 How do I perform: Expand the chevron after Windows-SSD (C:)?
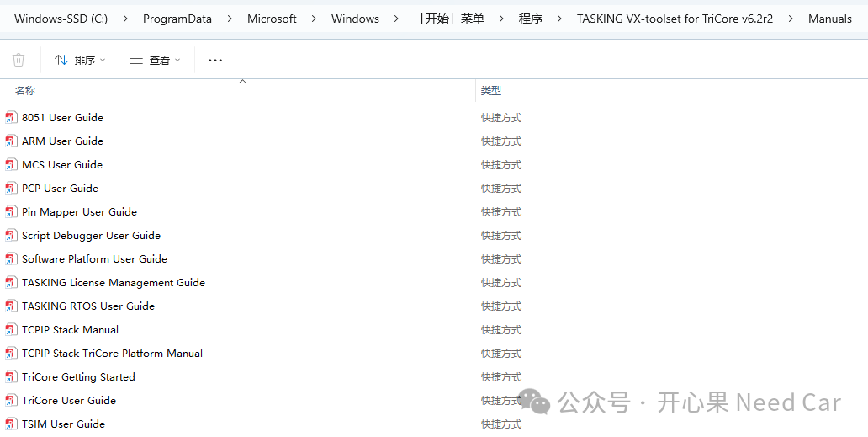(x=125, y=19)
